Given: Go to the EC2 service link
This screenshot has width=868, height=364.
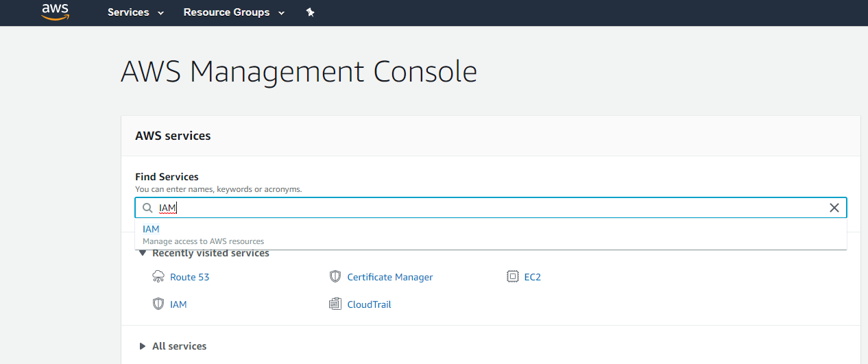Looking at the screenshot, I should 532,277.
